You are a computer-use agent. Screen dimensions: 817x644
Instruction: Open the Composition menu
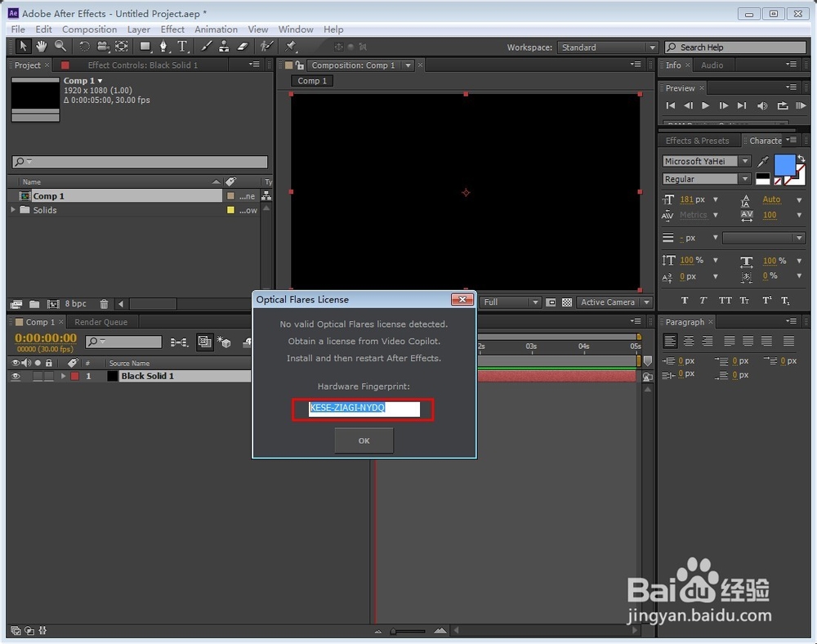[x=89, y=29]
